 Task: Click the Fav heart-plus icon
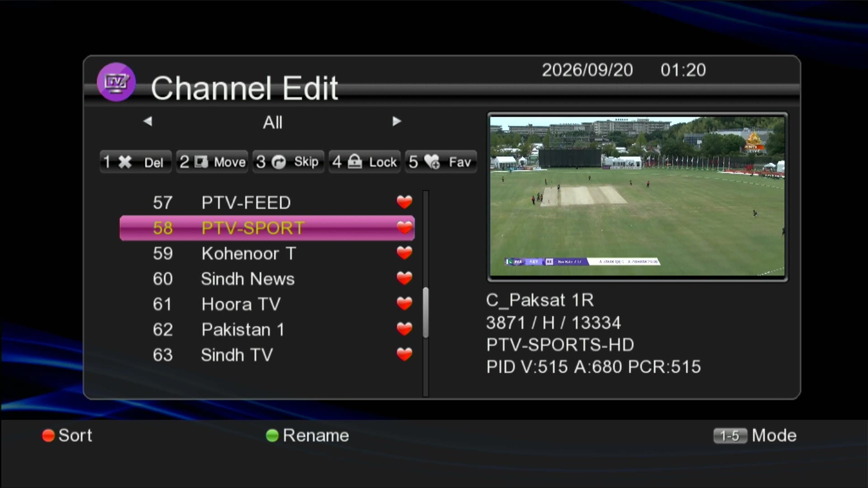[432, 162]
